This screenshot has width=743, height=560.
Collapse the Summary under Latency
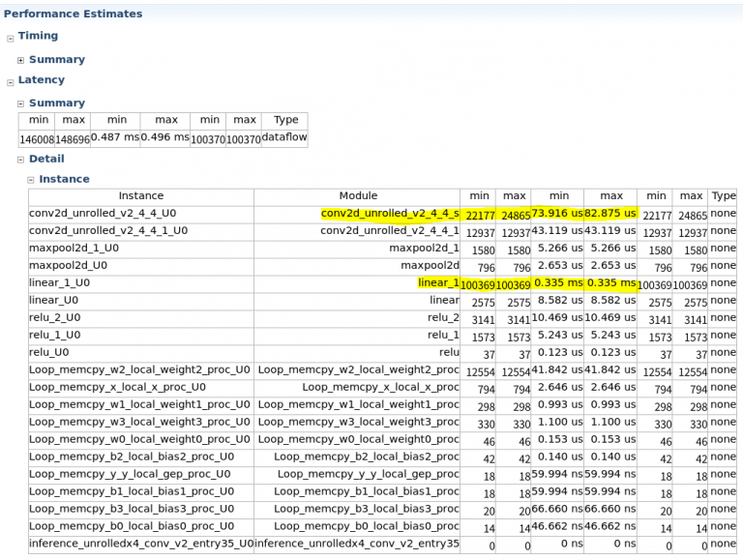click(x=20, y=104)
